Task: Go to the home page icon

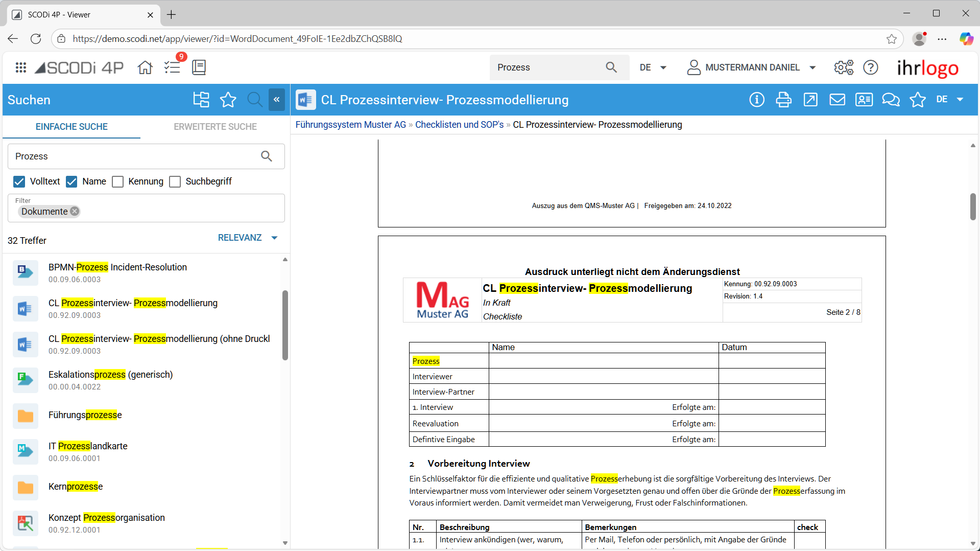Action: (x=145, y=67)
